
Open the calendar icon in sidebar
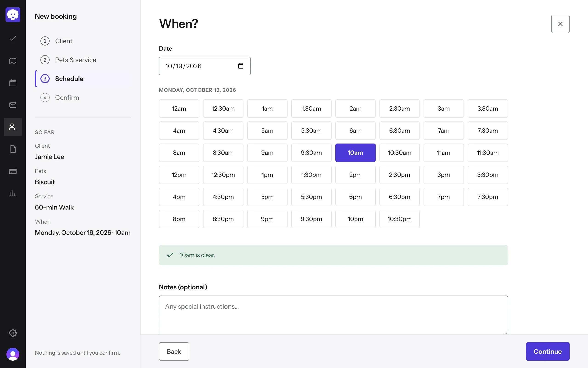coord(13,83)
